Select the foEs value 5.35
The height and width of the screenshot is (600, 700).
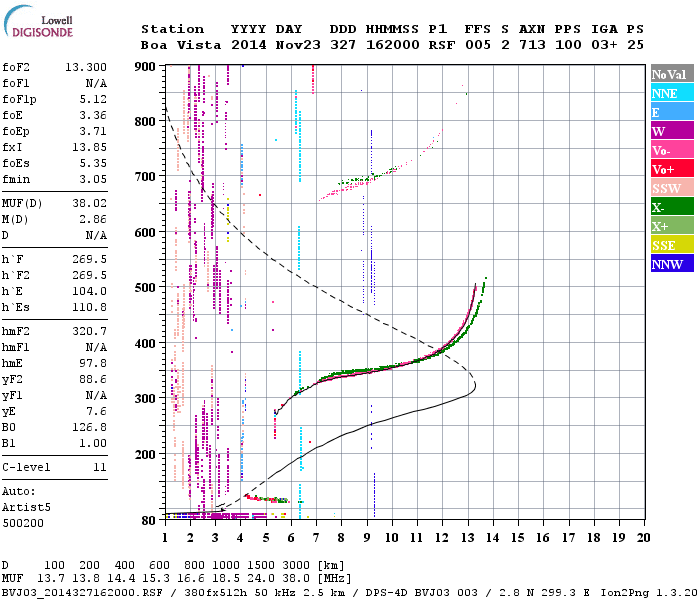(93, 163)
